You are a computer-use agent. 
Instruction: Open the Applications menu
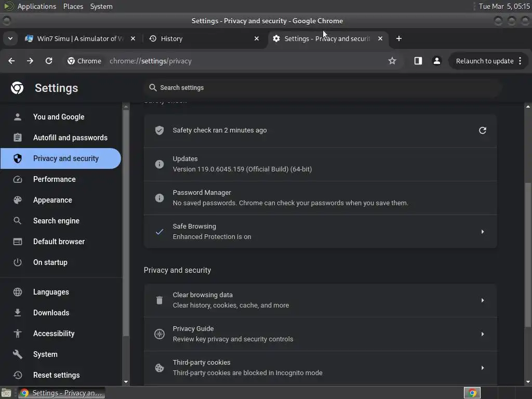37,6
